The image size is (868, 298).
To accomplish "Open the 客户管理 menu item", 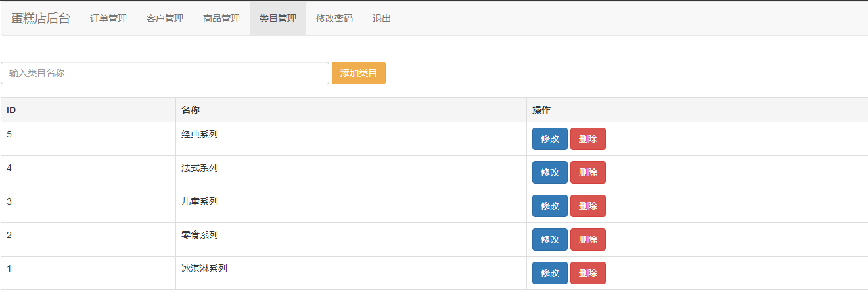I will coord(165,18).
